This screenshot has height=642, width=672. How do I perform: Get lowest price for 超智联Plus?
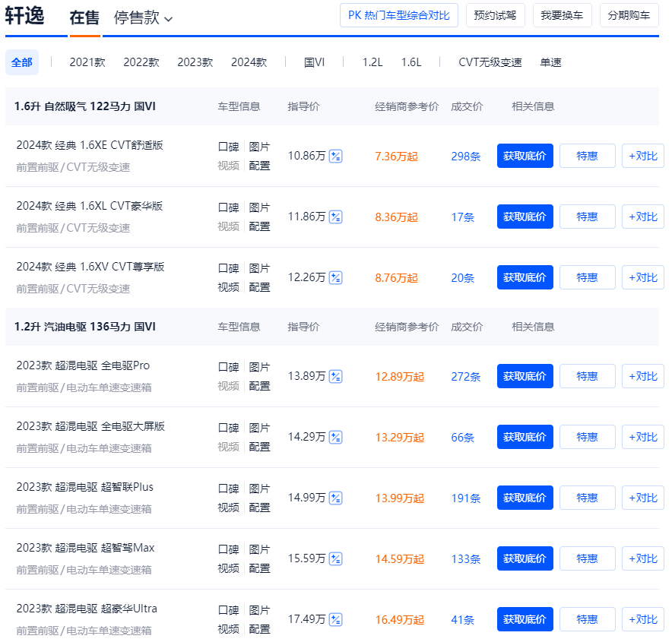tap(525, 498)
